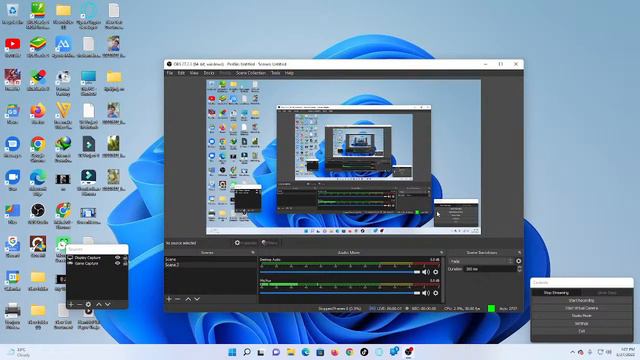Open Desktop Audio settings gear

[x=436, y=272]
